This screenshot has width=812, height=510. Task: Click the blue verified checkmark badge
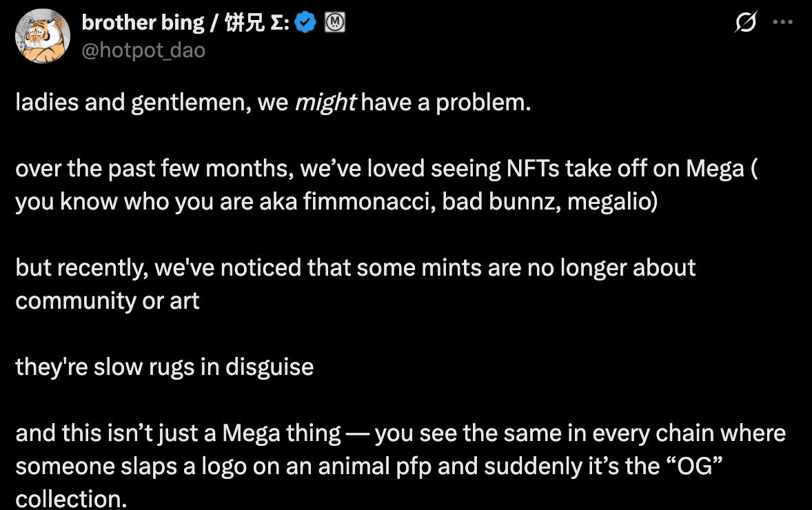tap(305, 22)
